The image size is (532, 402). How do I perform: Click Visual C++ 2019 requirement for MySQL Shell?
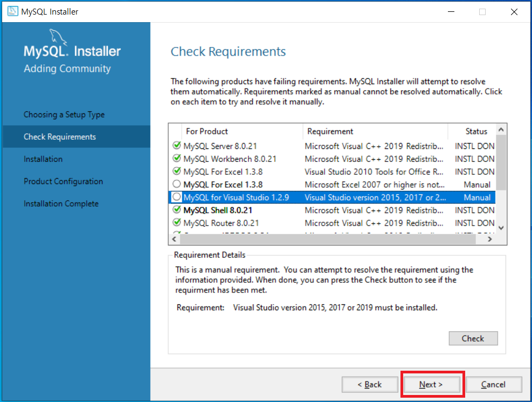374,210
